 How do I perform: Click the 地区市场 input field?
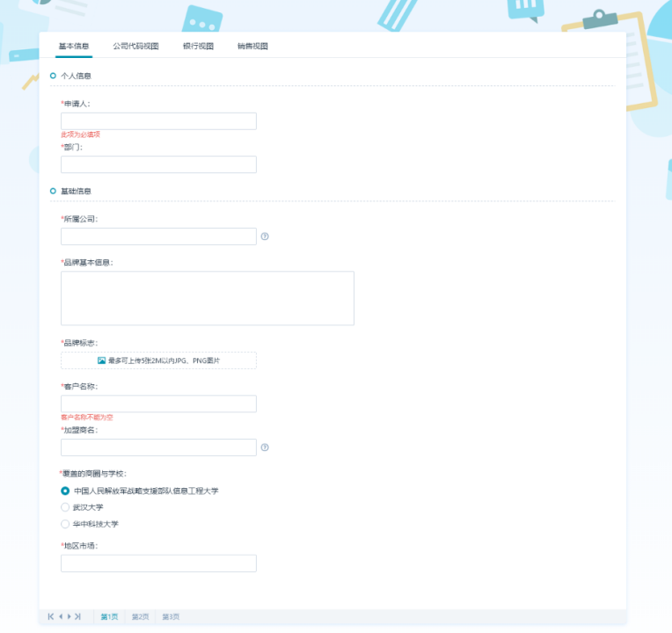tap(158, 564)
